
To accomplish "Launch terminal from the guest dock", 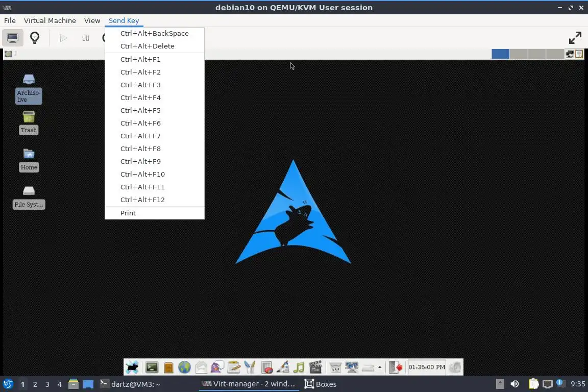I will (152, 367).
